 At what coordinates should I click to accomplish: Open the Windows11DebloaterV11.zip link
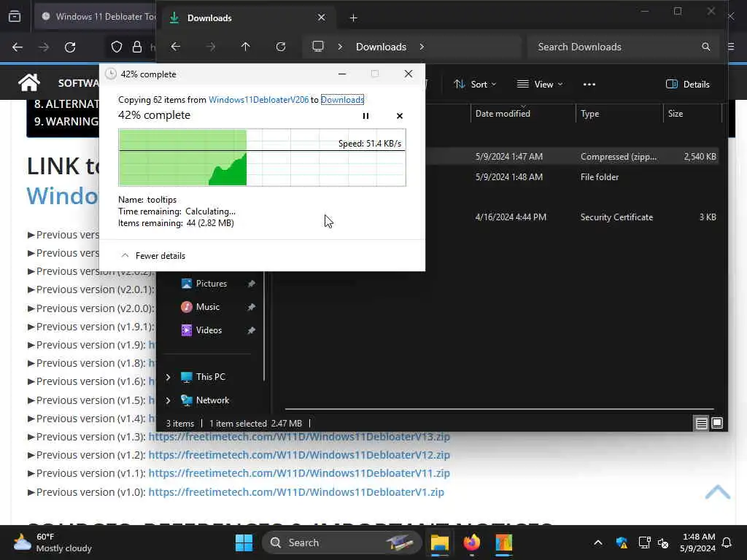point(299,473)
